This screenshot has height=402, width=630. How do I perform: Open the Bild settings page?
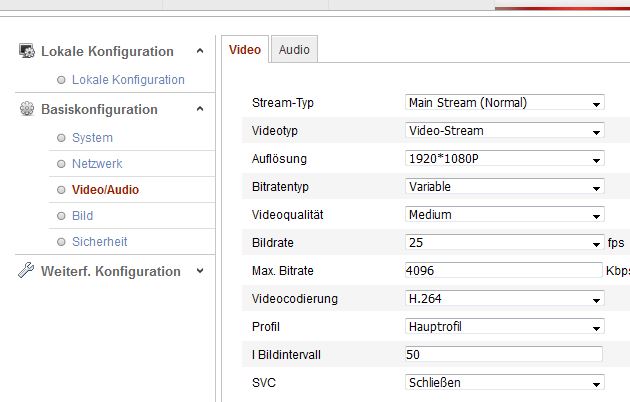[82, 215]
